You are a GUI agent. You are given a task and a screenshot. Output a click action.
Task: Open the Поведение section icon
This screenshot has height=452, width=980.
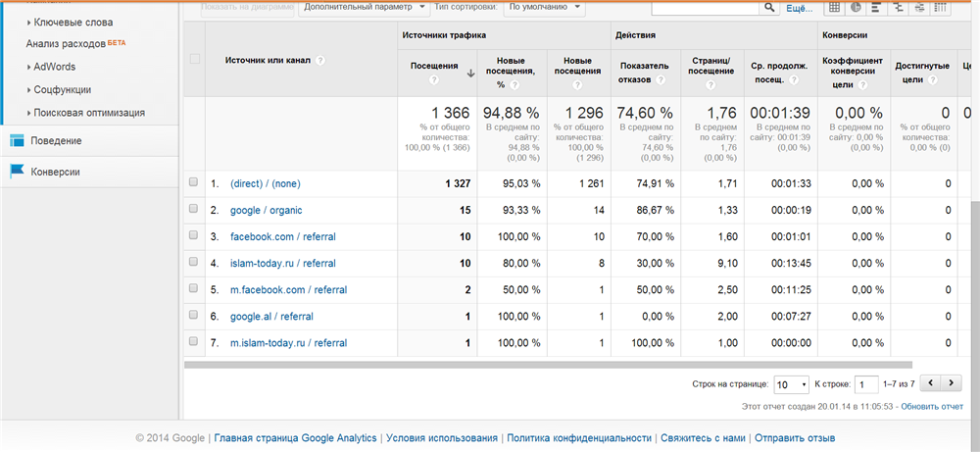pos(17,140)
